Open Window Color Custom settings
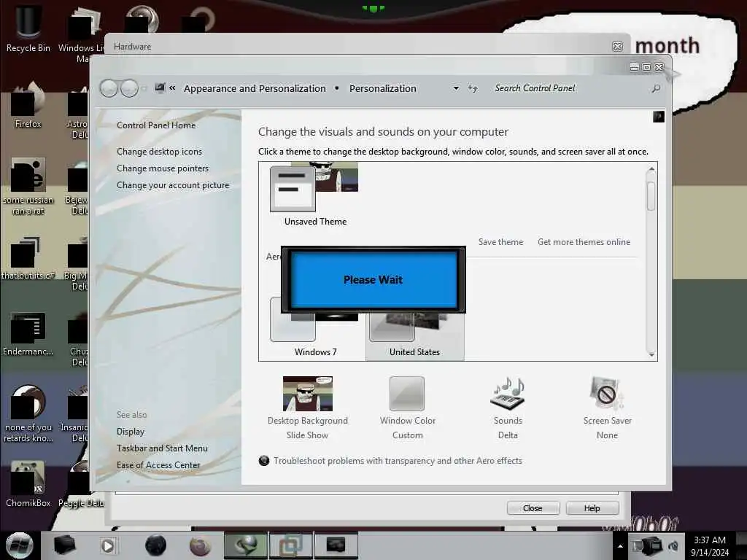This screenshot has height=560, width=747. (407, 408)
